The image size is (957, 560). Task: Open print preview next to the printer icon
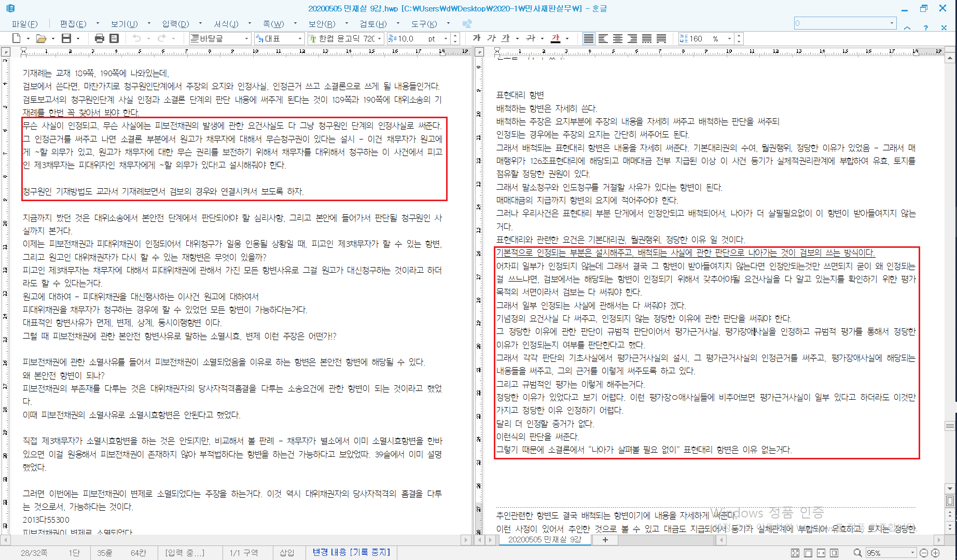pyautogui.click(x=114, y=38)
